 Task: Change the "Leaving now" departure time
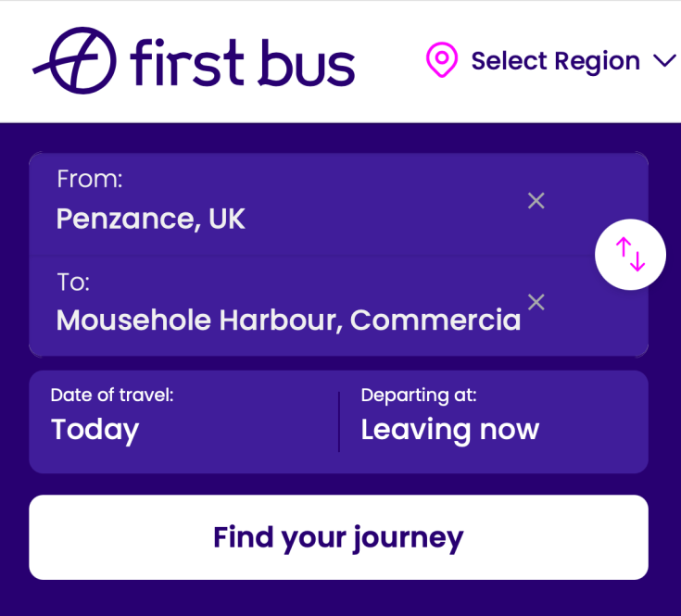coord(449,430)
